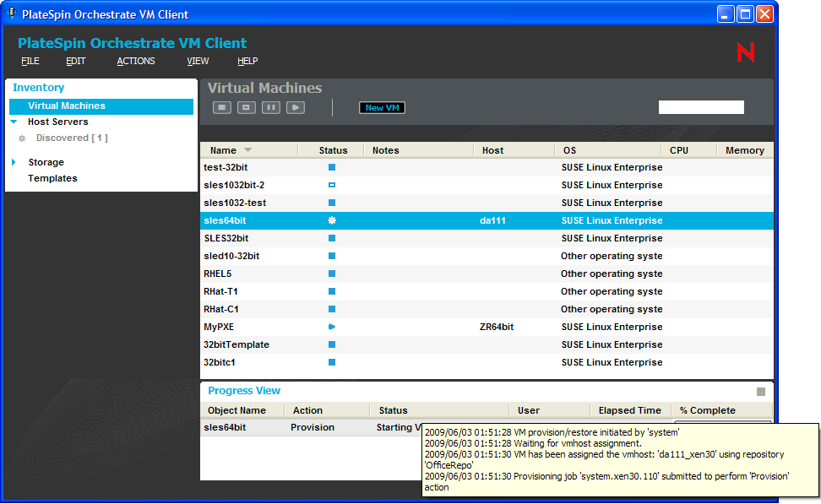This screenshot has width=821, height=504.
Task: Click the Start VM play toolbar icon
Action: pos(296,108)
